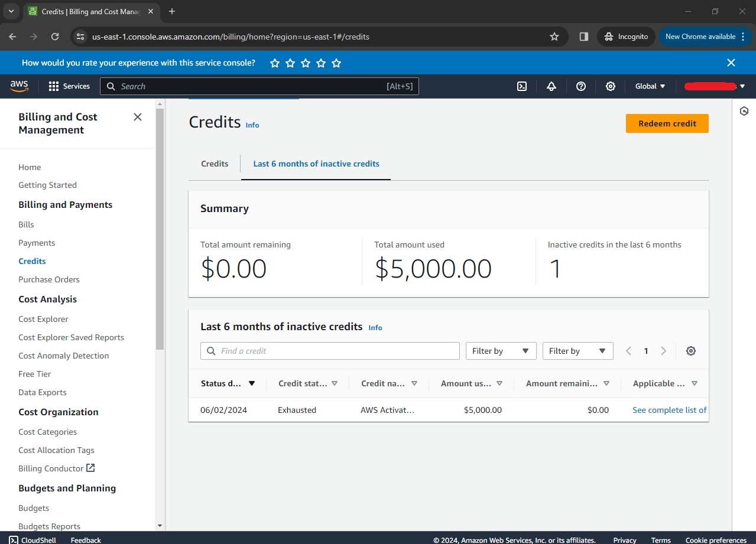This screenshot has height=544, width=756.
Task: Open CloudShell in the footer
Action: pos(33,540)
